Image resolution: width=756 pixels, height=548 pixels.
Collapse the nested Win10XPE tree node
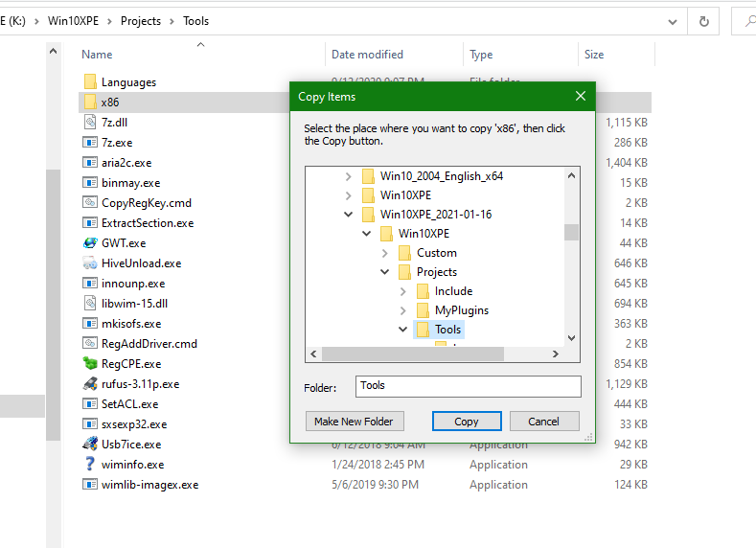[366, 234]
